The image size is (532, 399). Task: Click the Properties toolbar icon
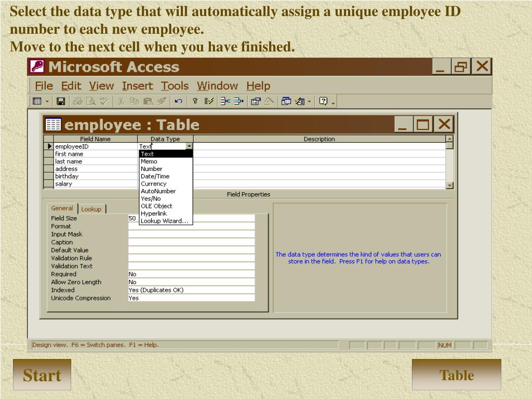[x=256, y=101]
